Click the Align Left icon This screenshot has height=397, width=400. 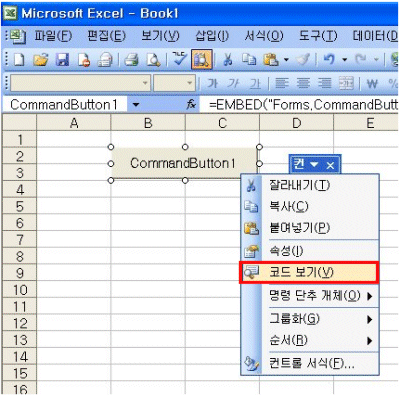pos(282,83)
